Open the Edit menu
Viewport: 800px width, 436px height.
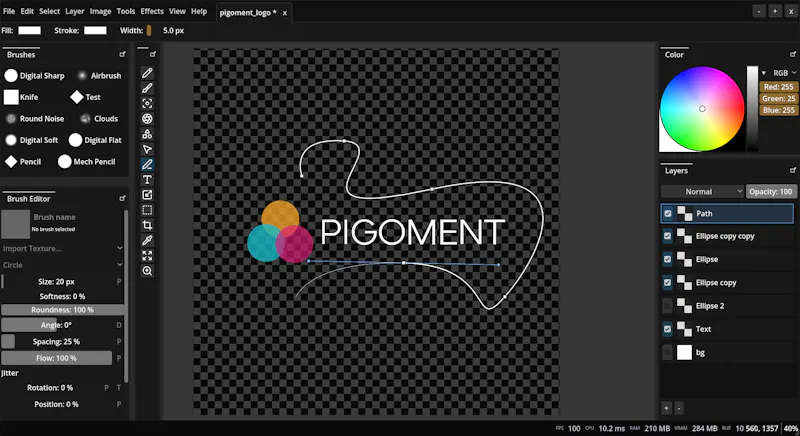click(x=27, y=11)
